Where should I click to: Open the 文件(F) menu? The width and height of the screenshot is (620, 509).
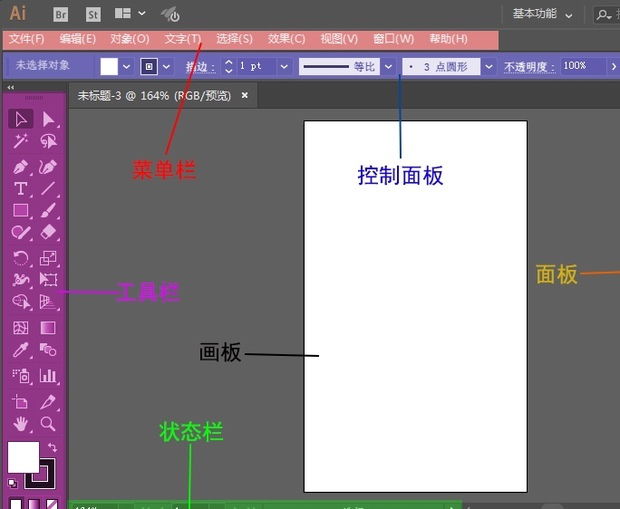pos(27,39)
